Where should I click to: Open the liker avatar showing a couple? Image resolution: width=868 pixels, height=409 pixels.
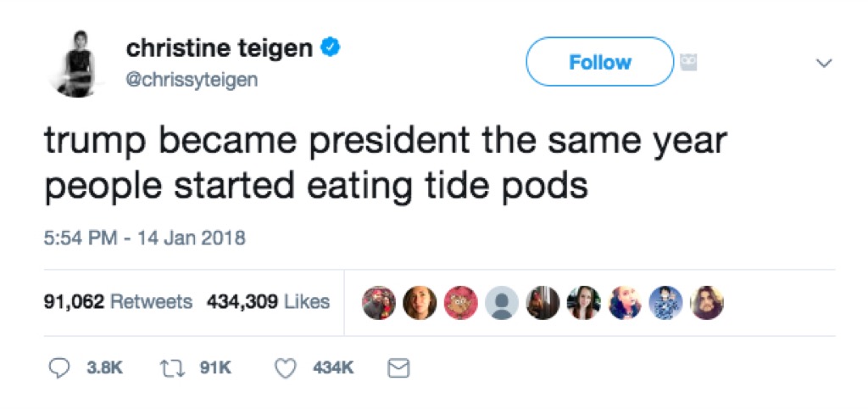coord(379,302)
